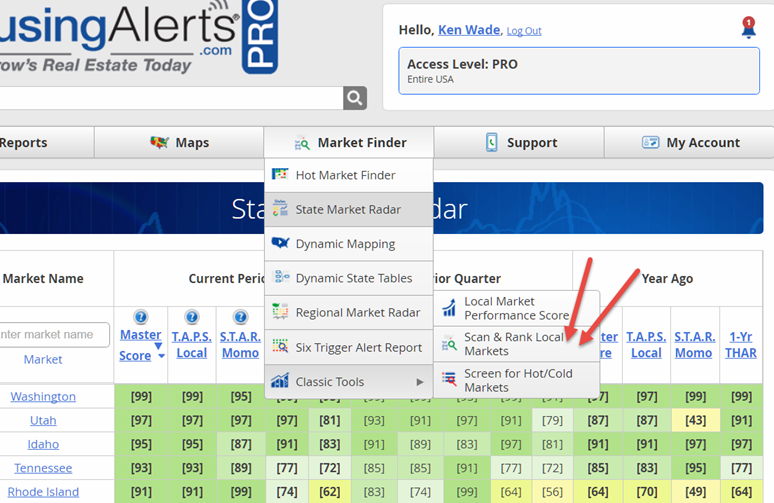Sort by Year Ago S.T.A.R. Momo column
The width and height of the screenshot is (774, 503).
pos(695,345)
